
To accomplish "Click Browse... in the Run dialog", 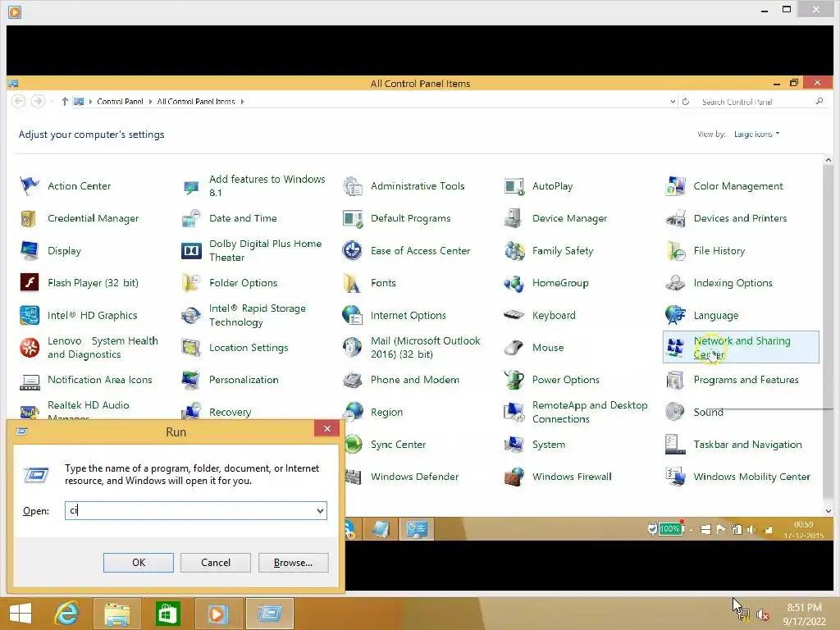I will 293,563.
